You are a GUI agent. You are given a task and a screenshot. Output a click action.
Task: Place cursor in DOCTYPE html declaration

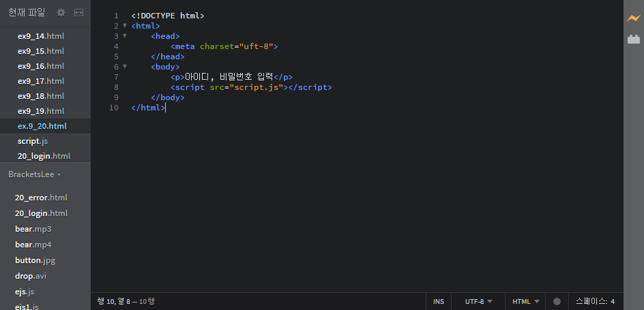tap(168, 16)
